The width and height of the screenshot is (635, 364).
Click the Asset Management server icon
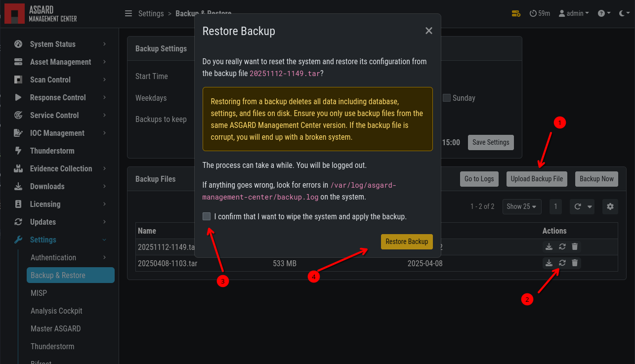click(x=18, y=62)
